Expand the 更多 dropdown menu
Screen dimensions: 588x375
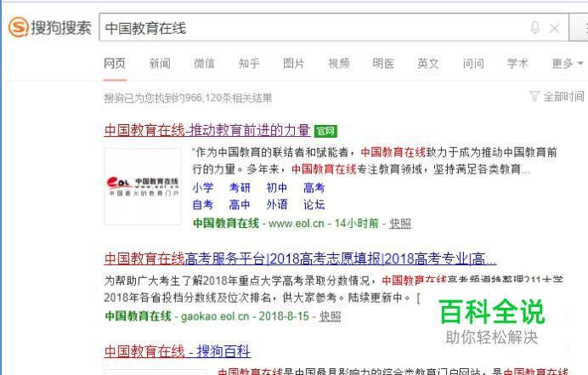[x=568, y=64]
